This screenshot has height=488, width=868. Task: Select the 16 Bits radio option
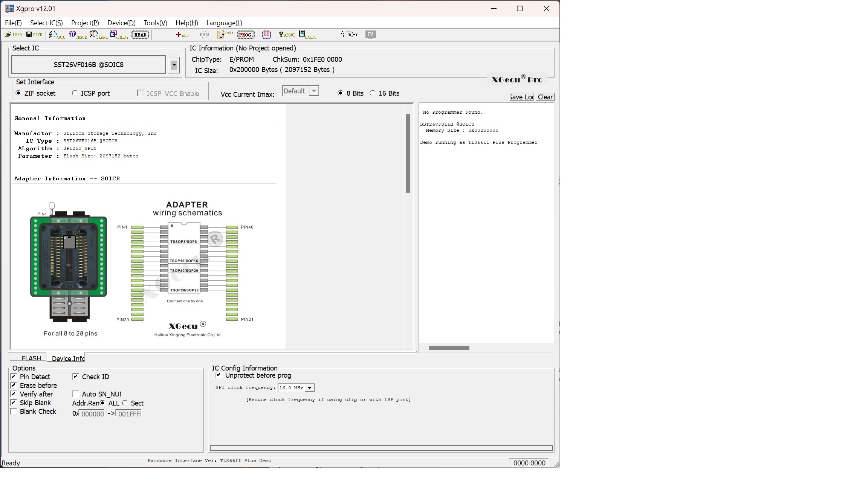[x=373, y=93]
